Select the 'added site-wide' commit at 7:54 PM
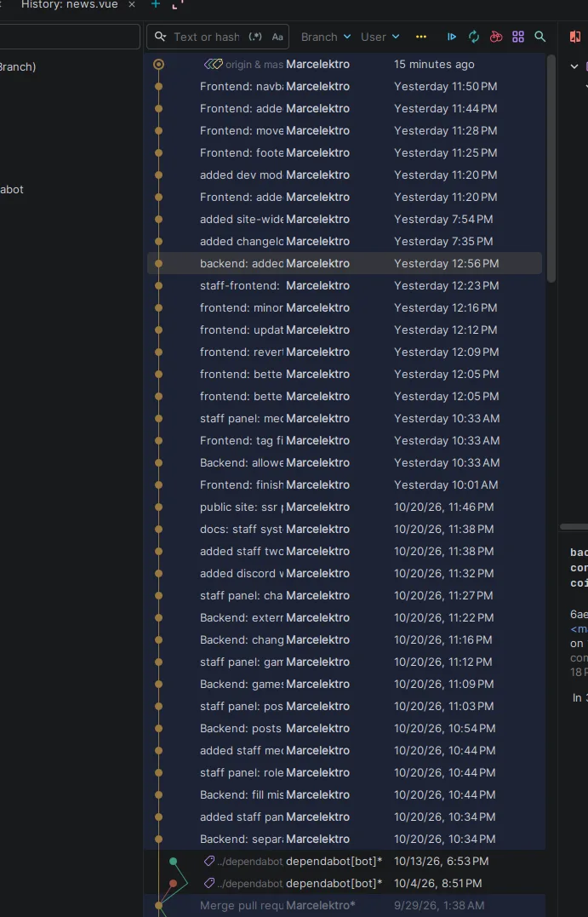Screen dimensions: 588x917 (x=345, y=220)
